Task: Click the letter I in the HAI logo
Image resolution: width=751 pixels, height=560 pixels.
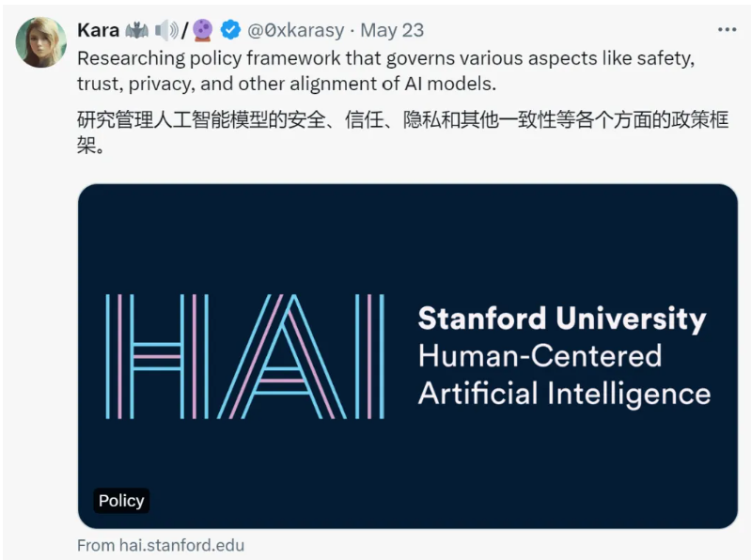Action: (375, 356)
